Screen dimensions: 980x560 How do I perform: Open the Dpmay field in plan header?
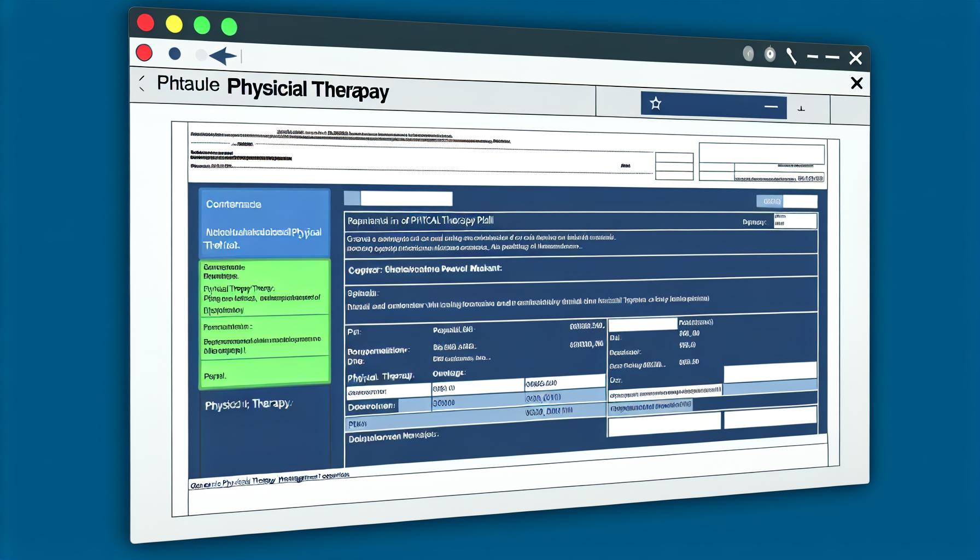pyautogui.click(x=795, y=221)
